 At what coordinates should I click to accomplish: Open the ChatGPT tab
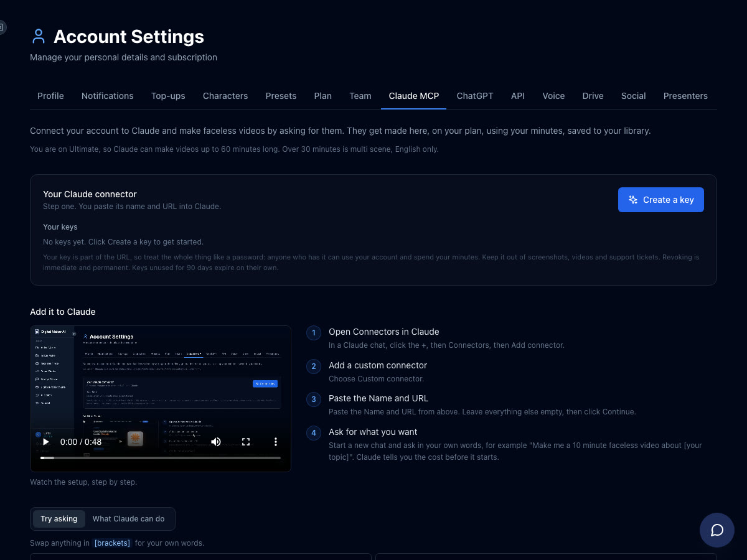click(475, 96)
